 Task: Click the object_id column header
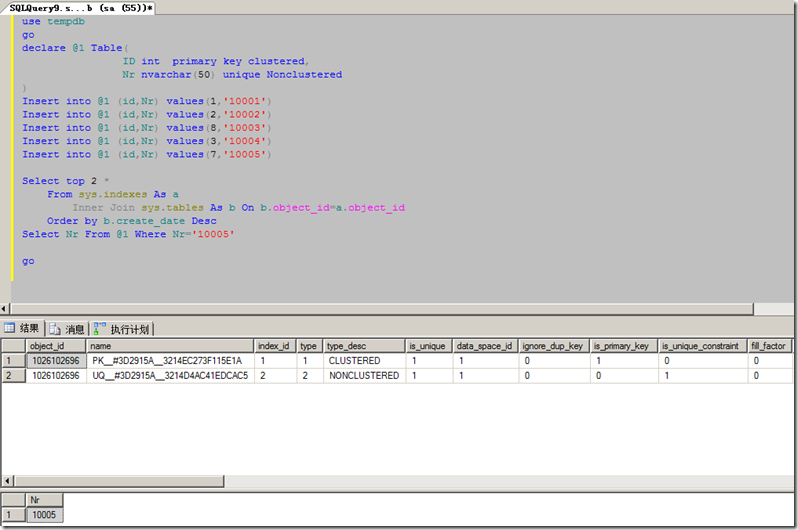pos(55,346)
